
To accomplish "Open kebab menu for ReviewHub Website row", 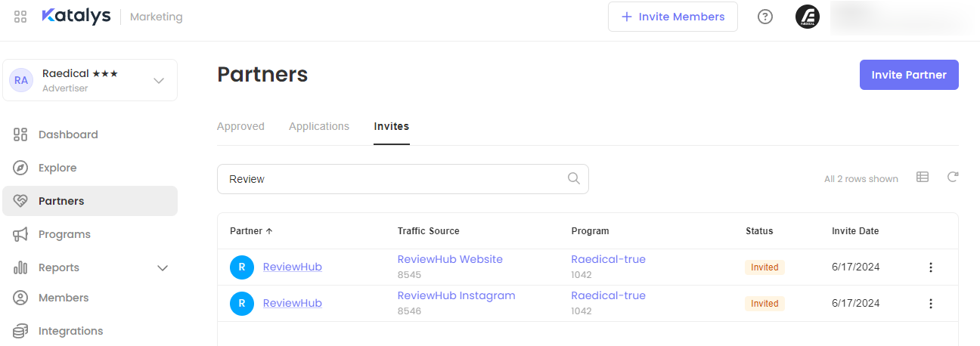I will [931, 267].
